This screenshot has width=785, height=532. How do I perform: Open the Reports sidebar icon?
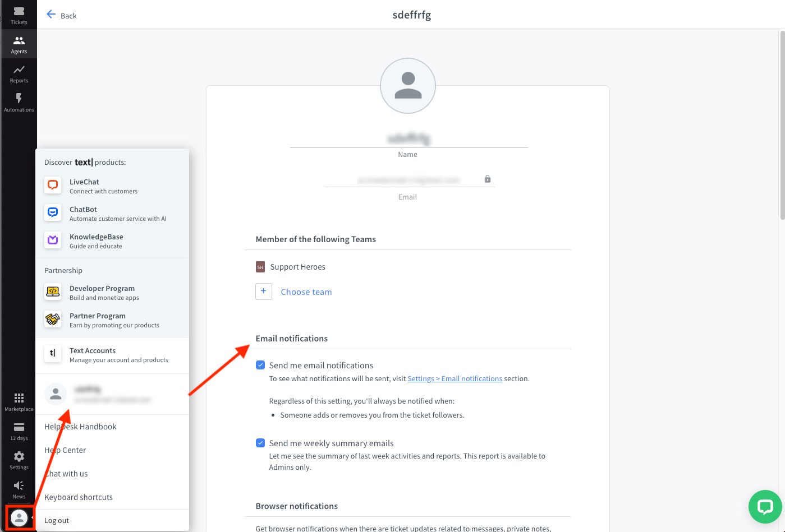pos(19,73)
